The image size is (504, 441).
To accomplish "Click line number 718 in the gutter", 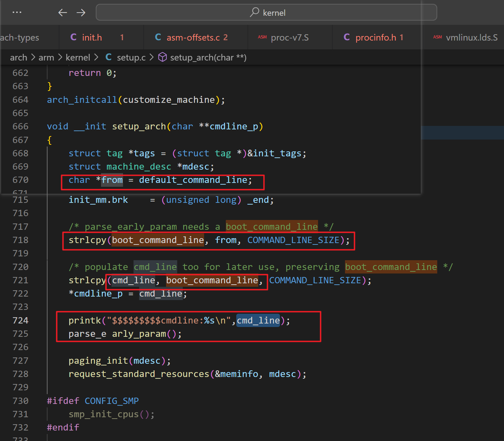I will pos(20,240).
